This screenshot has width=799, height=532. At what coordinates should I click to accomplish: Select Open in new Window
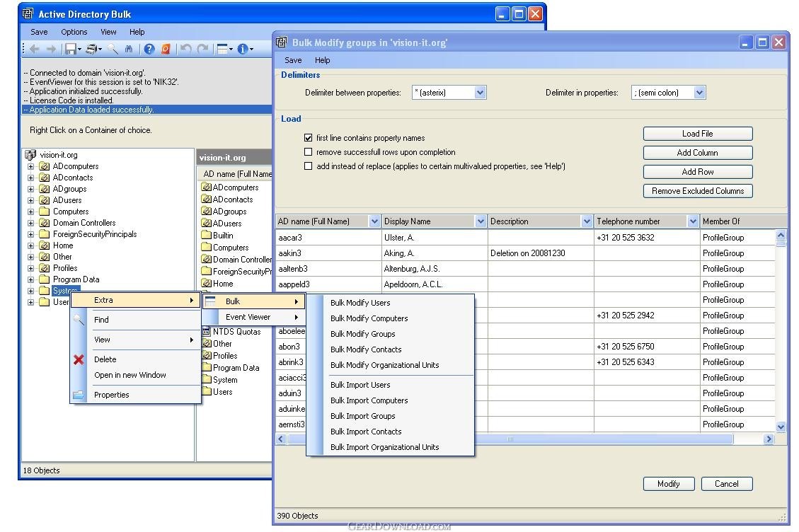tap(136, 376)
